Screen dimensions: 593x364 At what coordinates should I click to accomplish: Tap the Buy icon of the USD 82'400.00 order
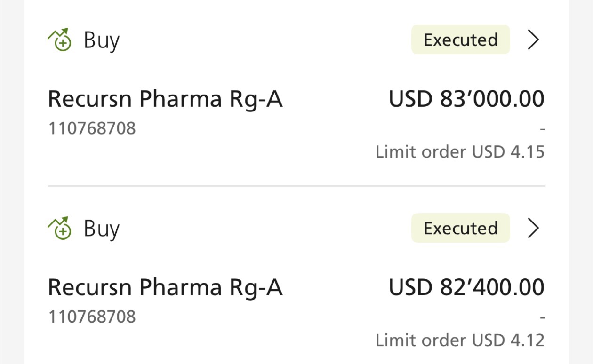60,228
